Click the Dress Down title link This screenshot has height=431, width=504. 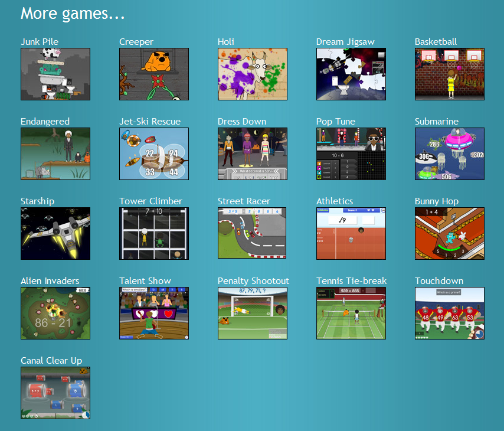click(242, 122)
